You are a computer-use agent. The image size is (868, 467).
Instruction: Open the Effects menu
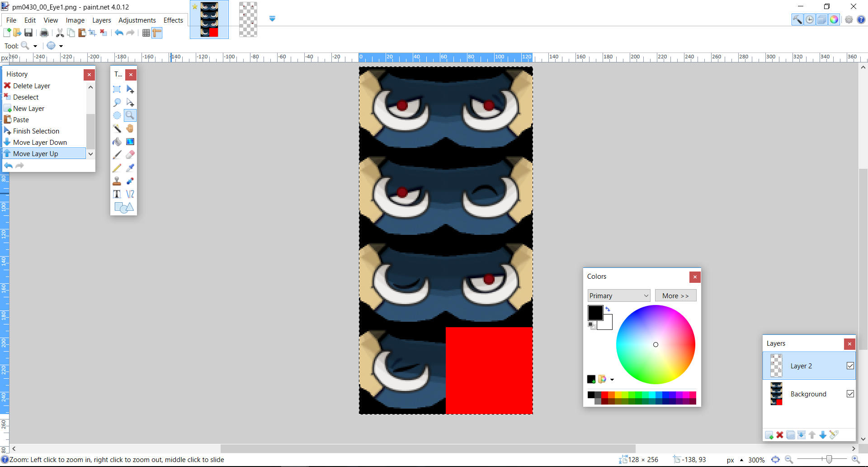(173, 20)
